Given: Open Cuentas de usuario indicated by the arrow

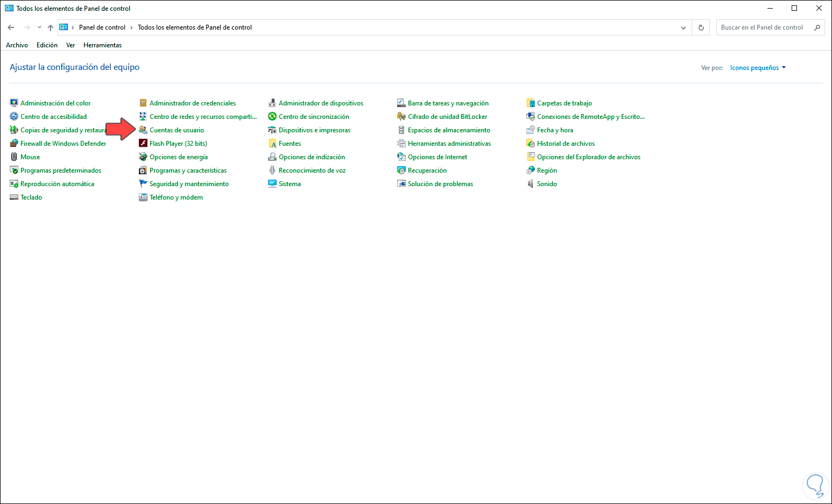Looking at the screenshot, I should point(177,130).
